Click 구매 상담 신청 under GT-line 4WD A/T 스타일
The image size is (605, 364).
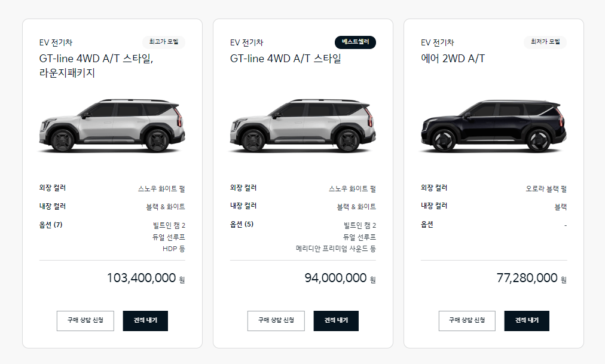click(276, 320)
